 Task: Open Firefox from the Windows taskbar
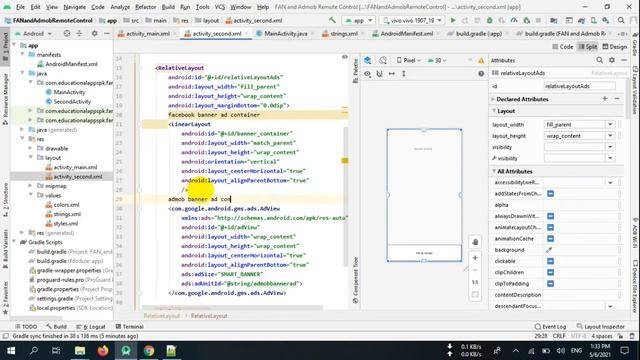[x=103, y=351]
